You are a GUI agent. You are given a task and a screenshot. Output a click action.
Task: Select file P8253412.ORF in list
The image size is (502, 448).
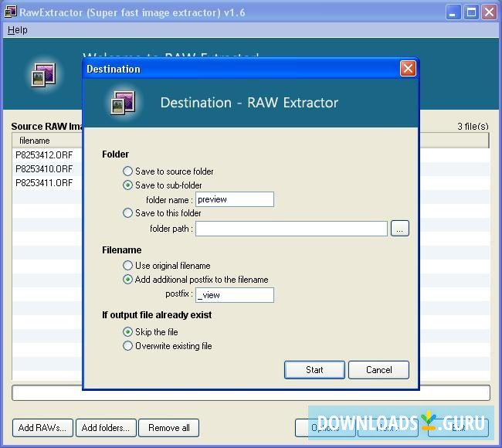(x=44, y=155)
